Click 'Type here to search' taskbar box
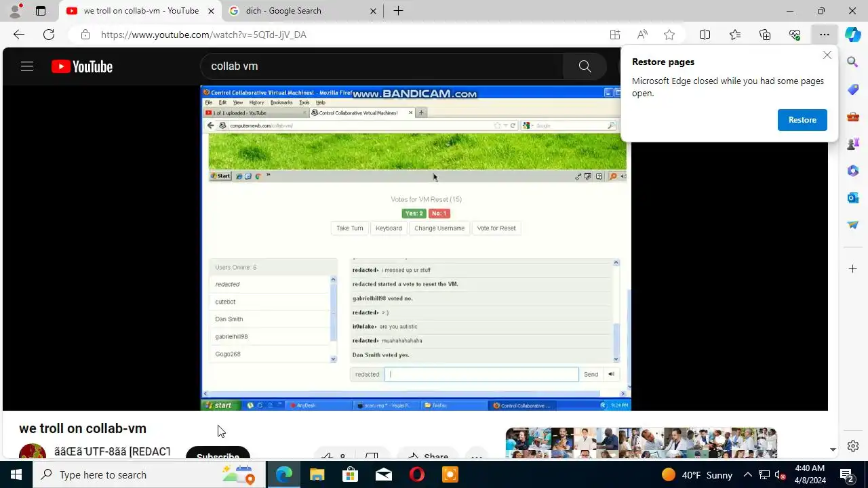Image resolution: width=868 pixels, height=488 pixels. point(150,474)
